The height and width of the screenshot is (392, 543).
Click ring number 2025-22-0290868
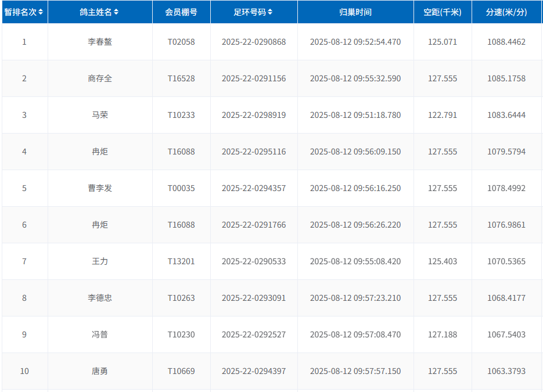[x=254, y=42]
